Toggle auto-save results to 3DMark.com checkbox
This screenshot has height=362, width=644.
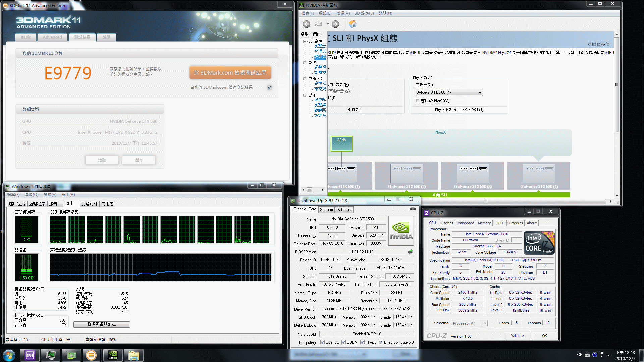pyautogui.click(x=270, y=87)
